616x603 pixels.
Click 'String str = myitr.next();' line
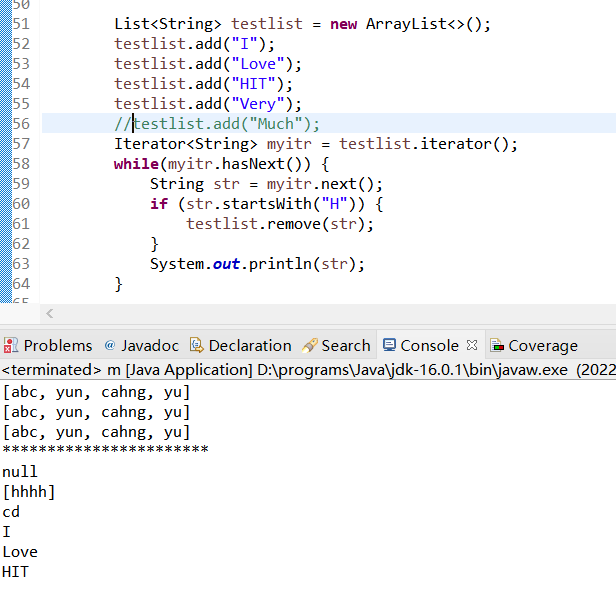(x=266, y=184)
